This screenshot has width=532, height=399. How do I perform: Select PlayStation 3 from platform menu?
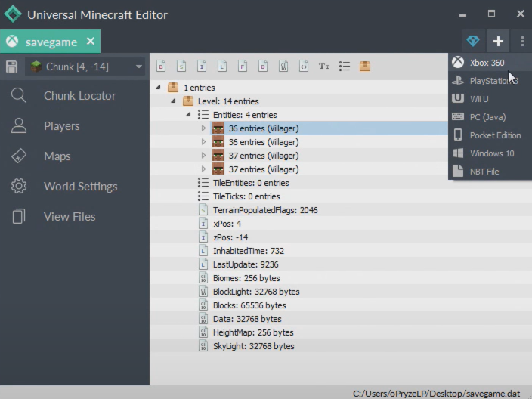point(490,81)
